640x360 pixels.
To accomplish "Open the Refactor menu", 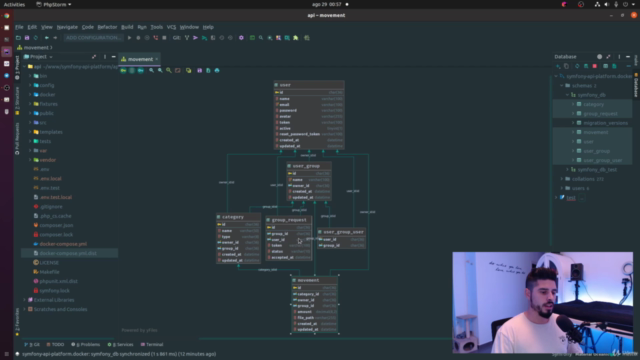I will click(107, 27).
